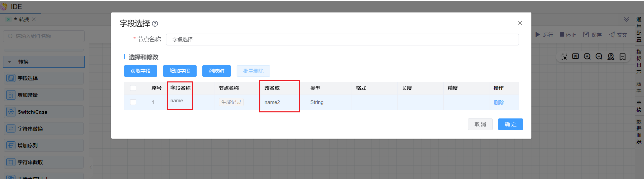This screenshot has height=179, width=644.
Task: Toggle the select-all checkbox in table header
Action: pos(133,88)
